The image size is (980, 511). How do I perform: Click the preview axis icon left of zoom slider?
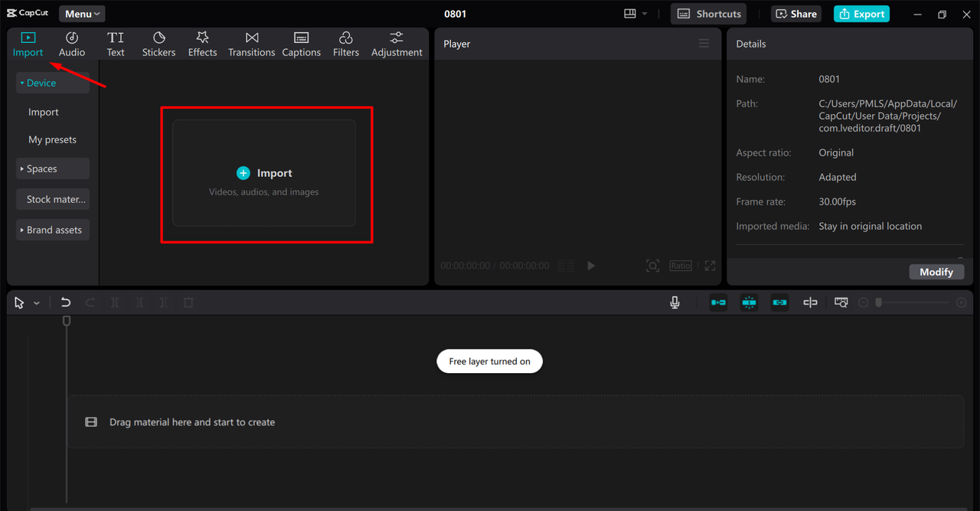810,303
